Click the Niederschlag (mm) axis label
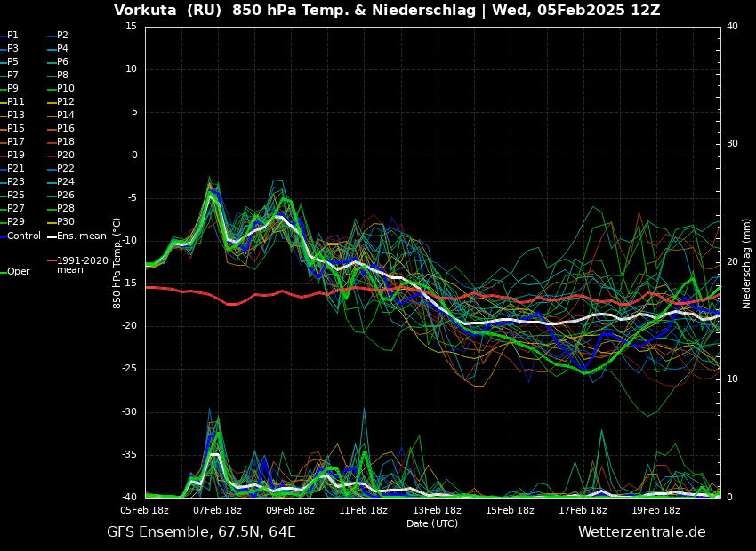Viewport: 756px width, 551px height. pyautogui.click(x=747, y=263)
